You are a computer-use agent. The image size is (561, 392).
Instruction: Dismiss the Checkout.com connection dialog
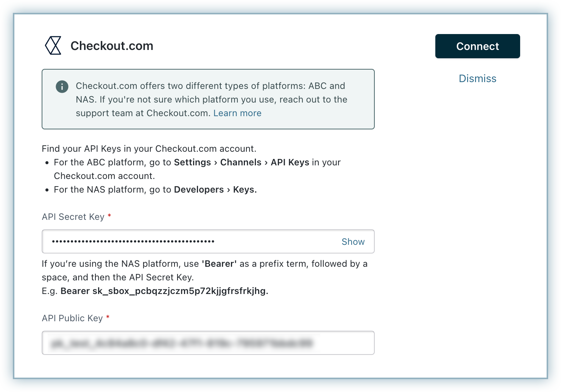pyautogui.click(x=477, y=78)
